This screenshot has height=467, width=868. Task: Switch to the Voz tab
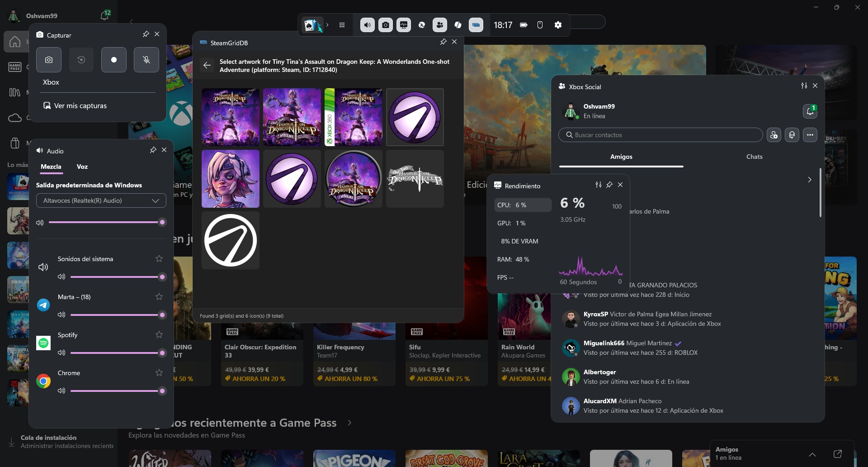[82, 167]
